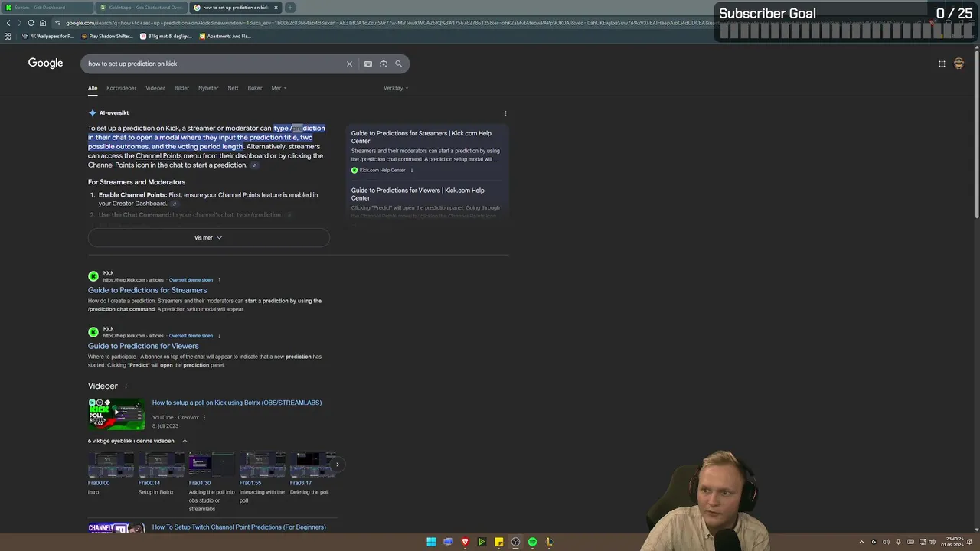Open OBS Studio from the taskbar

tap(515, 542)
